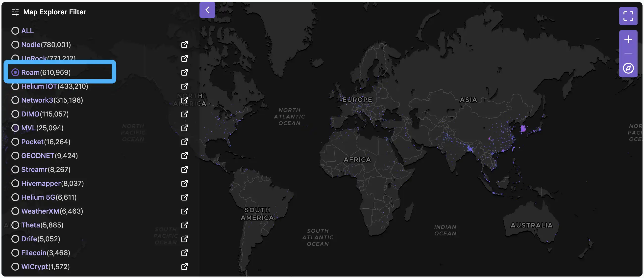Click the Network3 network label
This screenshot has height=278, width=644.
click(x=37, y=100)
